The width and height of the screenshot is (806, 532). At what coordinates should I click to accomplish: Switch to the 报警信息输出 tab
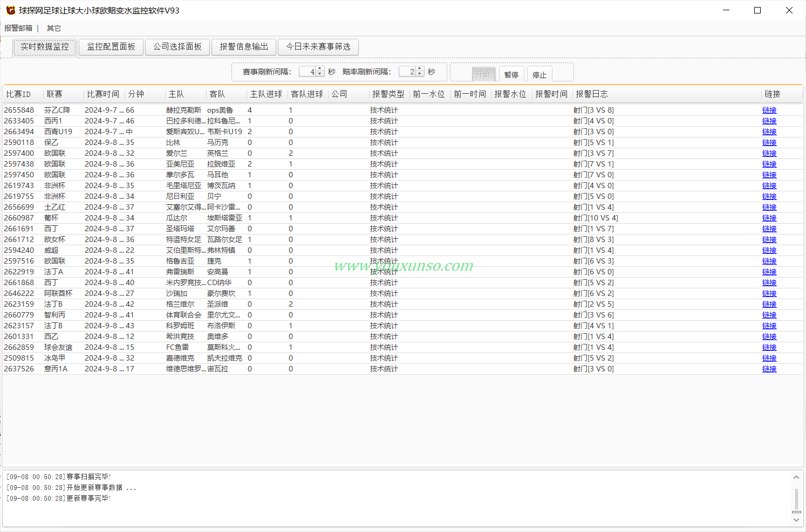(244, 47)
